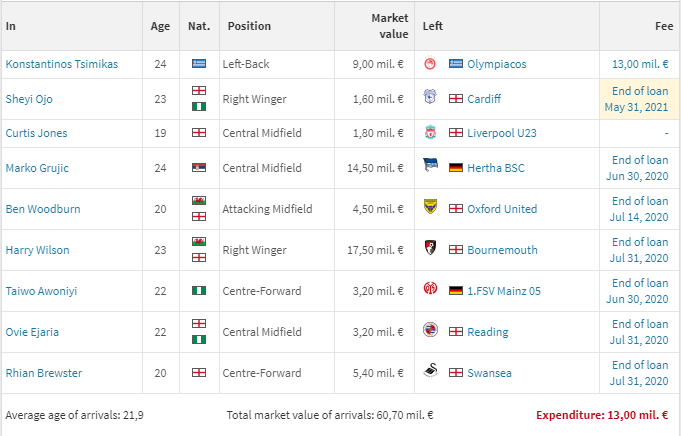The image size is (681, 436).
Task: Open Harry Wilson's player page
Action: [37, 250]
